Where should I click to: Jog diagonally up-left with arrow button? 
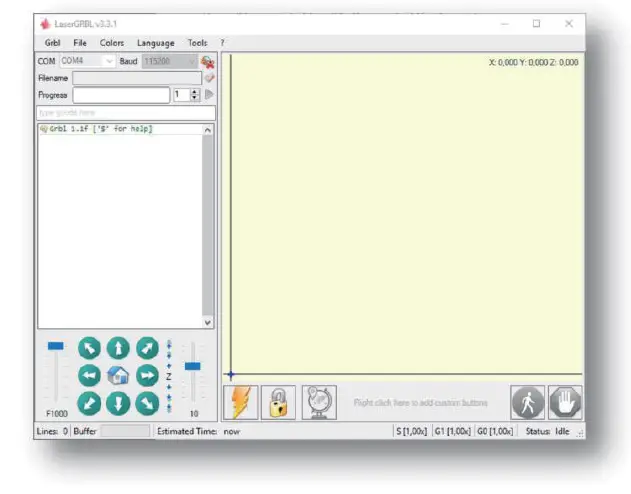89,348
